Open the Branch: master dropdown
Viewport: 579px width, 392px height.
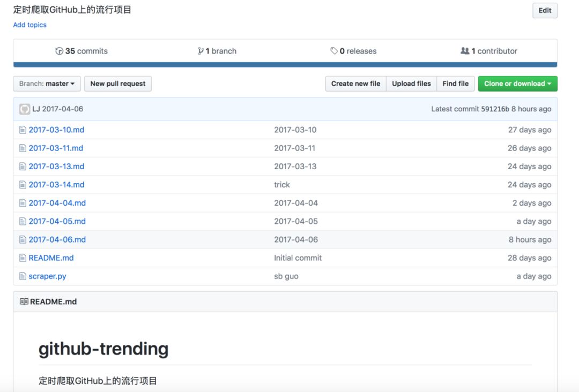point(47,84)
